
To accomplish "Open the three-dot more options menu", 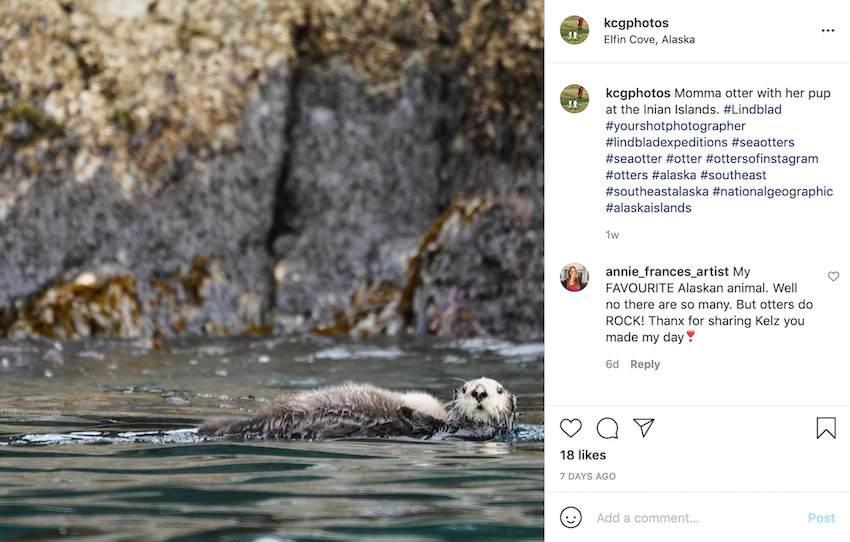I will pyautogui.click(x=827, y=30).
